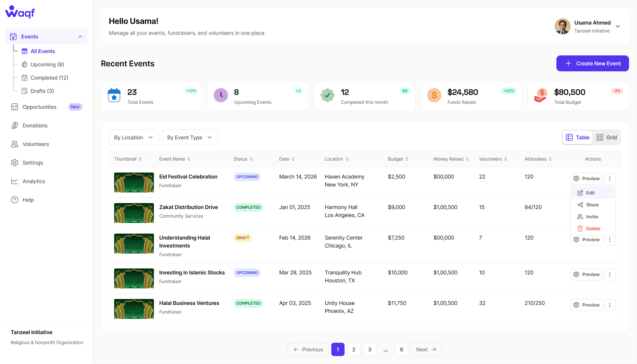
Task: Click the Zakat Distribution Drive thumbnail
Action: 134,213
